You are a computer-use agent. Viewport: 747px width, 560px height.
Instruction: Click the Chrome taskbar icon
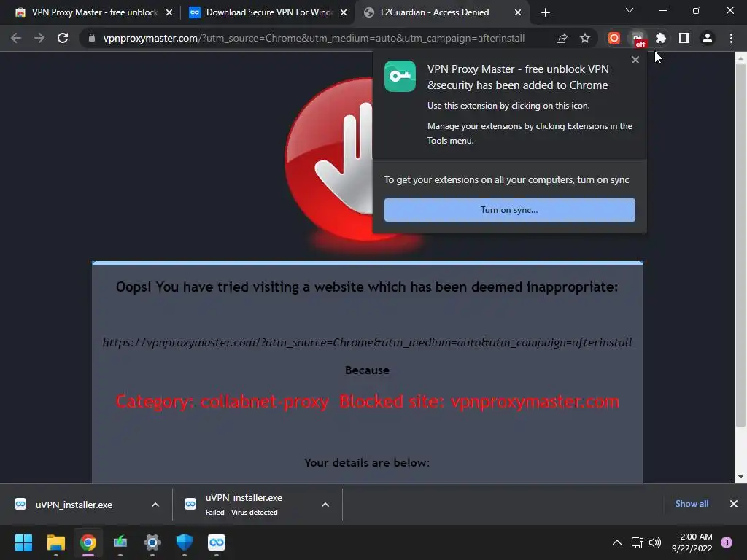pyautogui.click(x=88, y=542)
